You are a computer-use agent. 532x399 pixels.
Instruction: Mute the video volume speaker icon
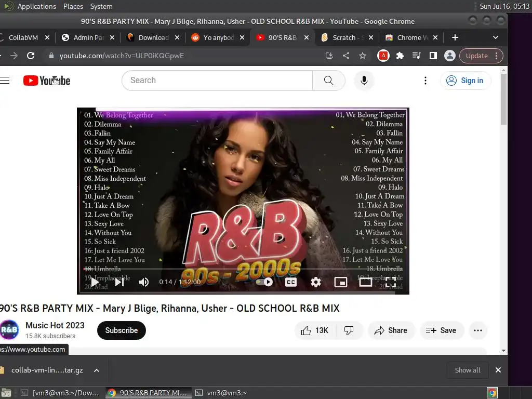pos(144,282)
